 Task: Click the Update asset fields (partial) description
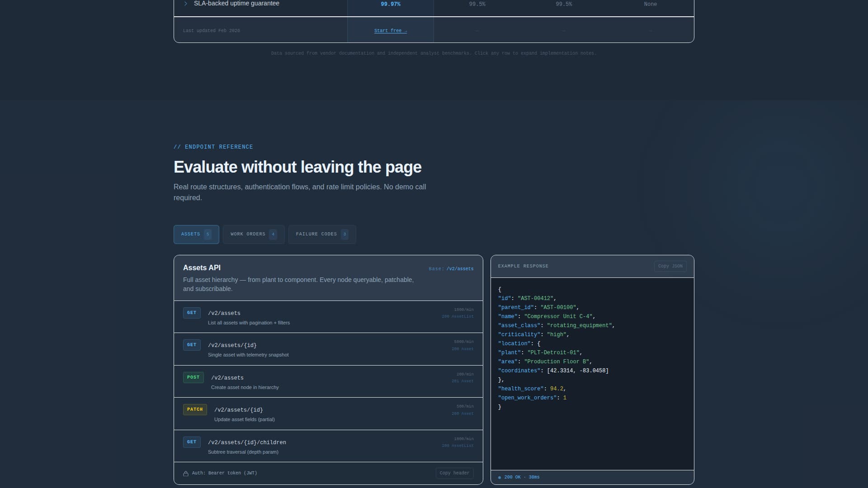click(x=245, y=420)
